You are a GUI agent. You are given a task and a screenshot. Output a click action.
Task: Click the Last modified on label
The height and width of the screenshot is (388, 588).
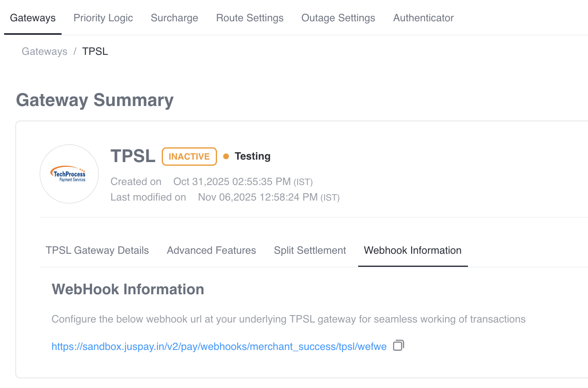click(x=148, y=197)
